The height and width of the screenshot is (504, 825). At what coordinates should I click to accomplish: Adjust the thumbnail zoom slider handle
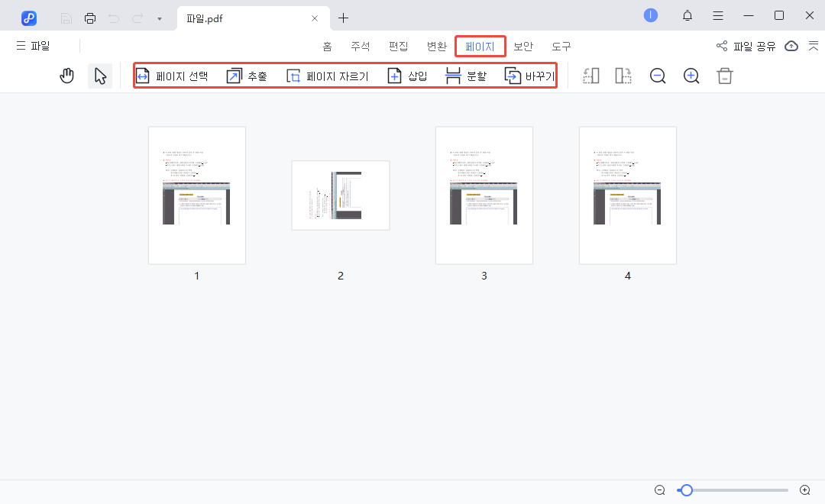tap(686, 490)
